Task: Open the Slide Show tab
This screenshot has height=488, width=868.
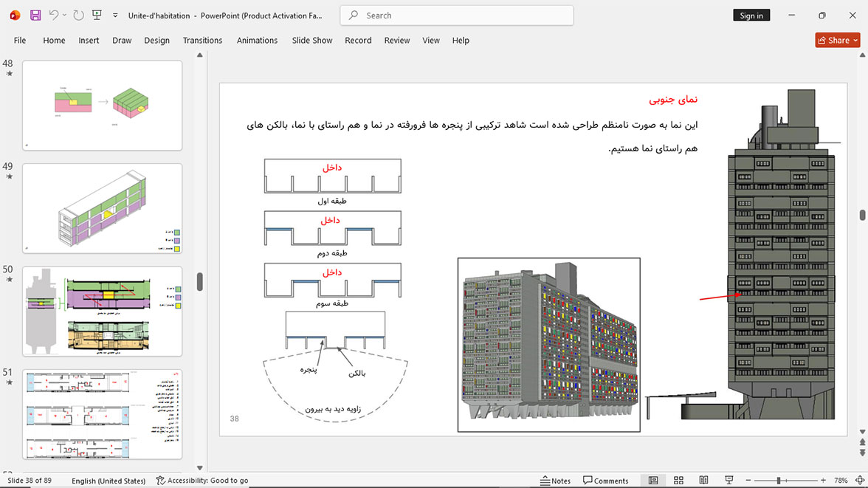Action: click(312, 41)
